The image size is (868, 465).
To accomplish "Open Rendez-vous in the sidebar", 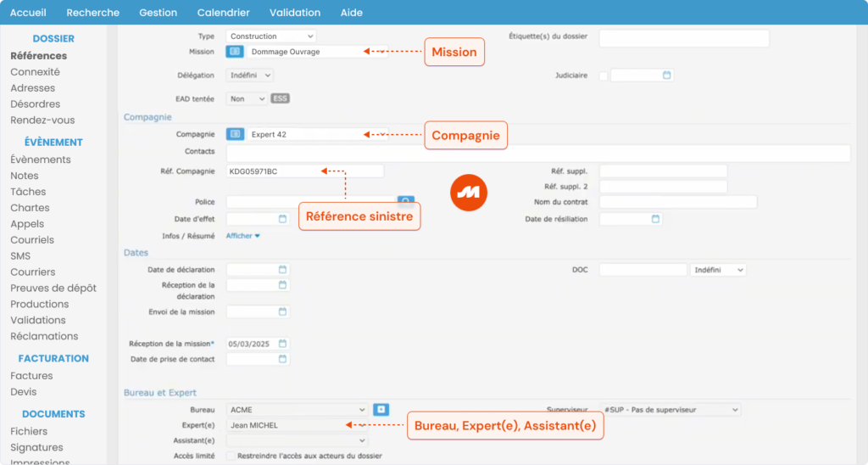I will click(x=42, y=120).
